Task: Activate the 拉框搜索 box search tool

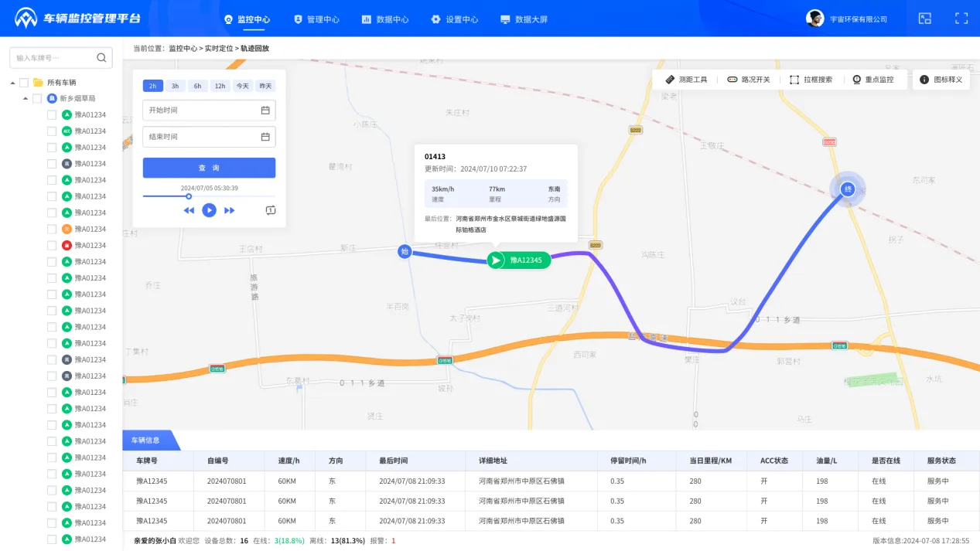Action: point(811,80)
